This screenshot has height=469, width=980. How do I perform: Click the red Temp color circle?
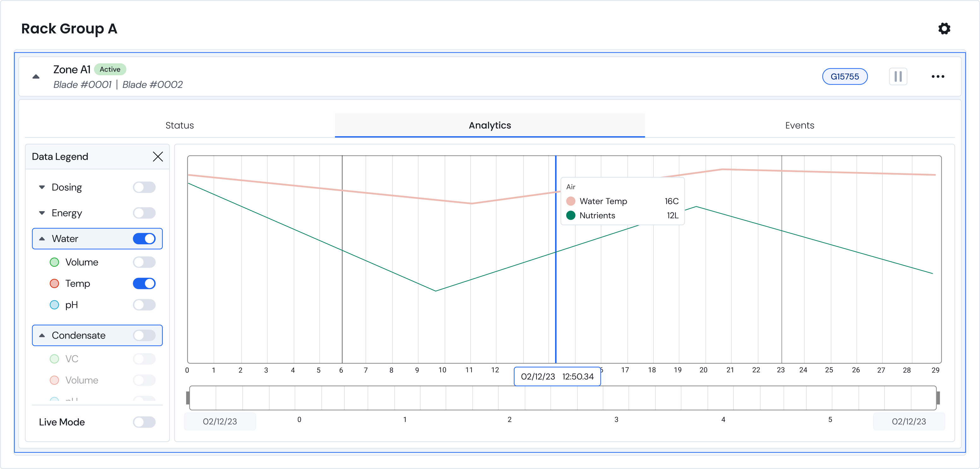tap(54, 284)
